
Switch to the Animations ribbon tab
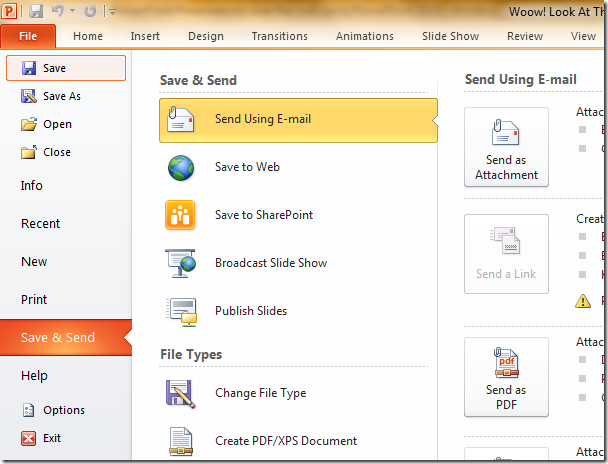365,36
